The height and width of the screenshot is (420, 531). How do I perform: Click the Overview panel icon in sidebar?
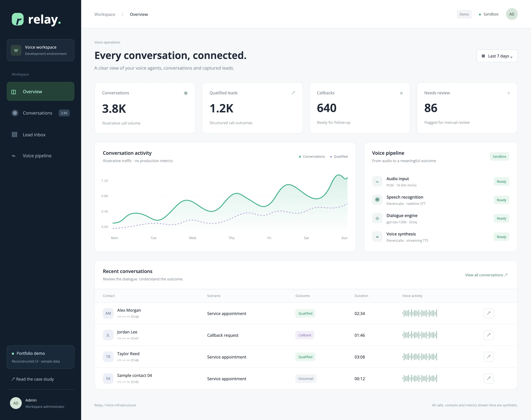pyautogui.click(x=14, y=92)
